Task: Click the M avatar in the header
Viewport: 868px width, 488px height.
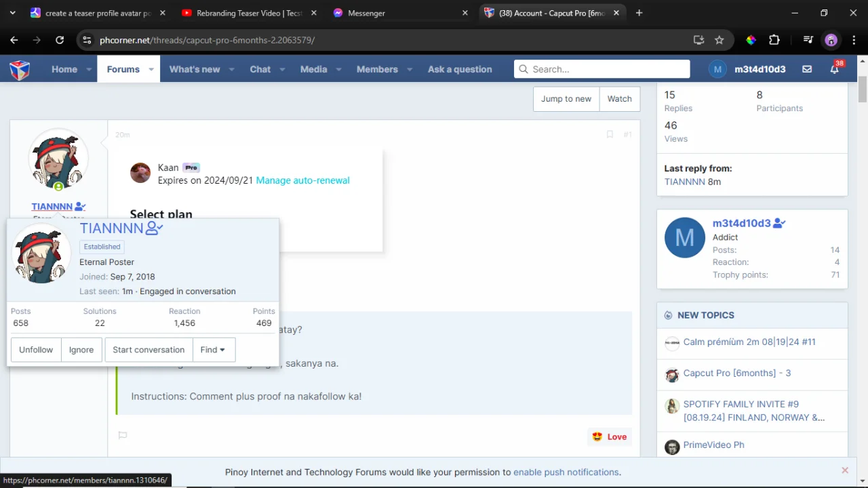Action: (717, 69)
